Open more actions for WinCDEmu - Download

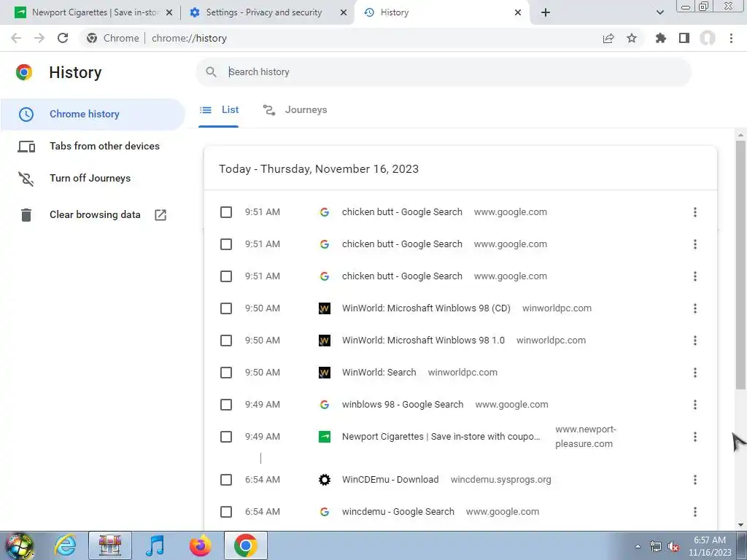click(695, 480)
